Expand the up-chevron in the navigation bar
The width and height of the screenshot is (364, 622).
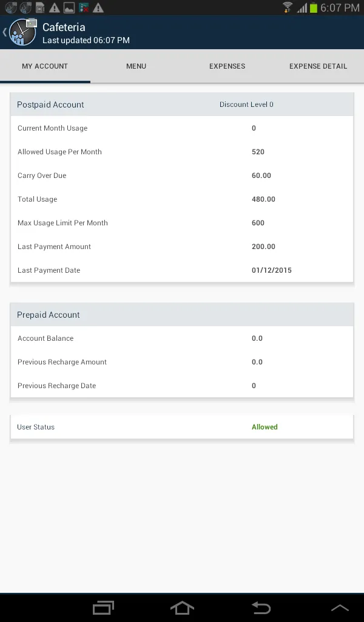pos(340,607)
